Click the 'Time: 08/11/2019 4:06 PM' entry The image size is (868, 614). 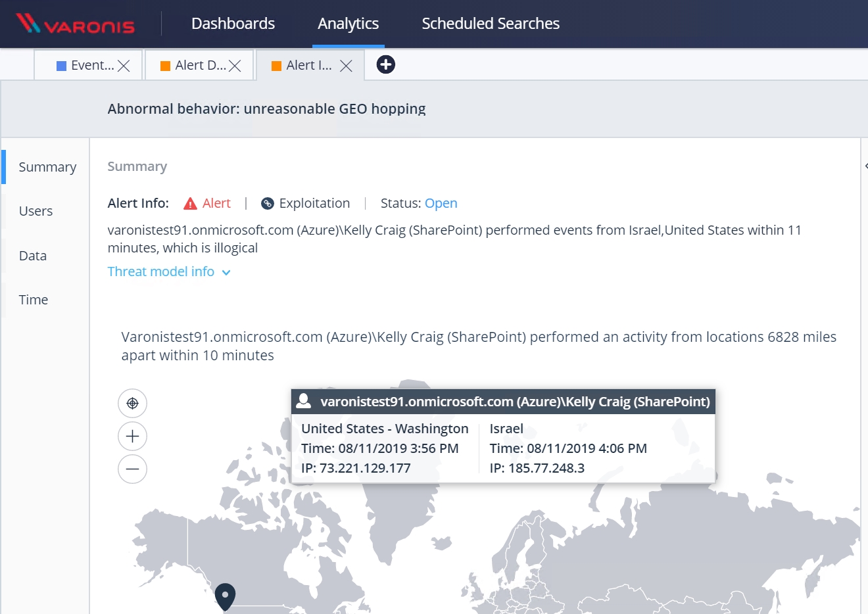pyautogui.click(x=568, y=448)
